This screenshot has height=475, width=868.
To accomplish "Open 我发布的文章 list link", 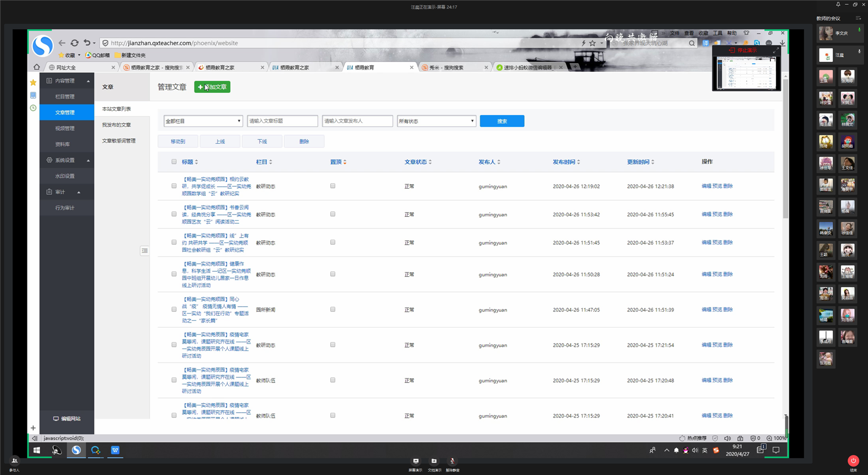I will [117, 125].
